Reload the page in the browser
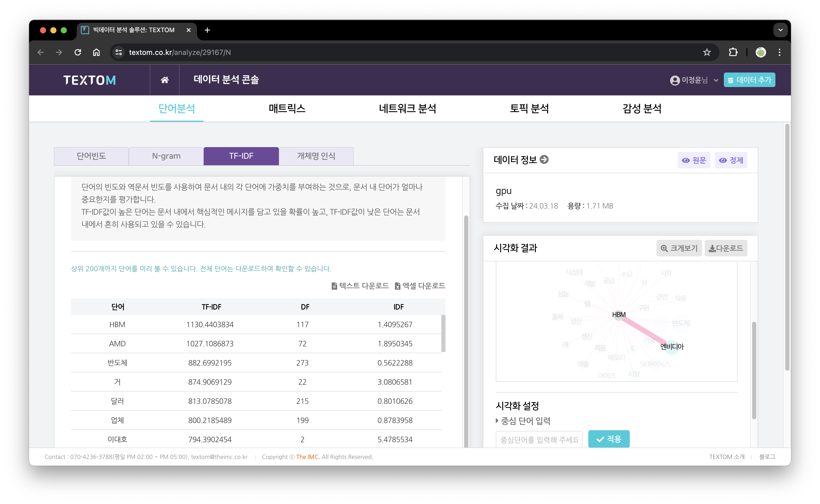 (x=78, y=52)
